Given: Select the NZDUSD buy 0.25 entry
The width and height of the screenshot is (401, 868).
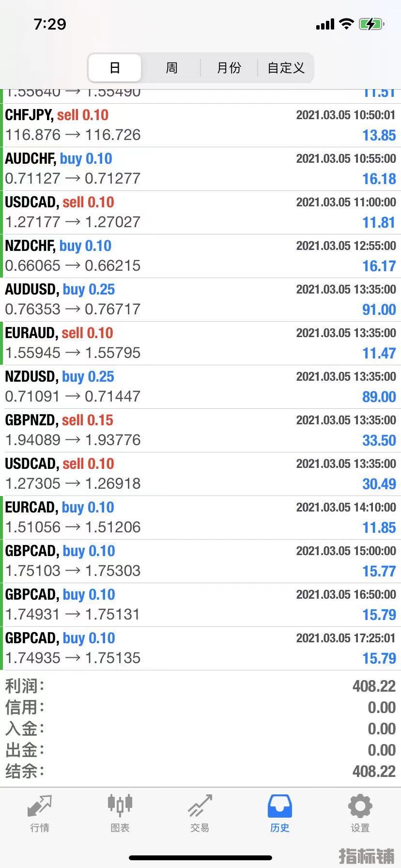Looking at the screenshot, I should (200, 387).
